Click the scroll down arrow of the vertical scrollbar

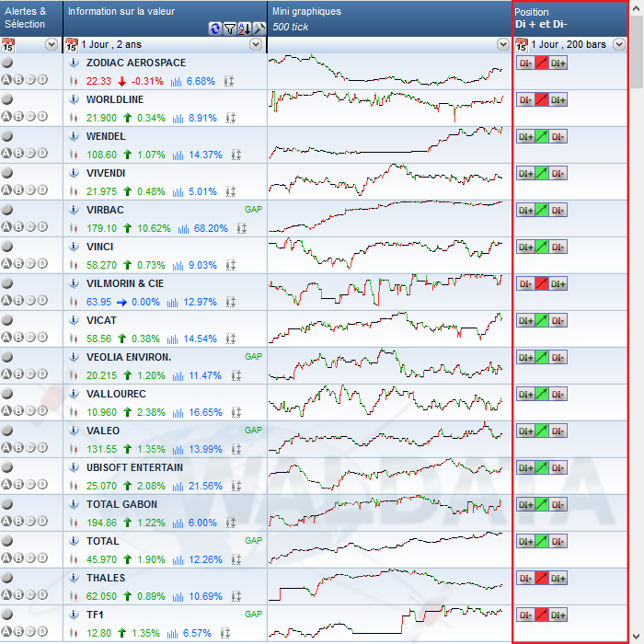[x=638, y=637]
